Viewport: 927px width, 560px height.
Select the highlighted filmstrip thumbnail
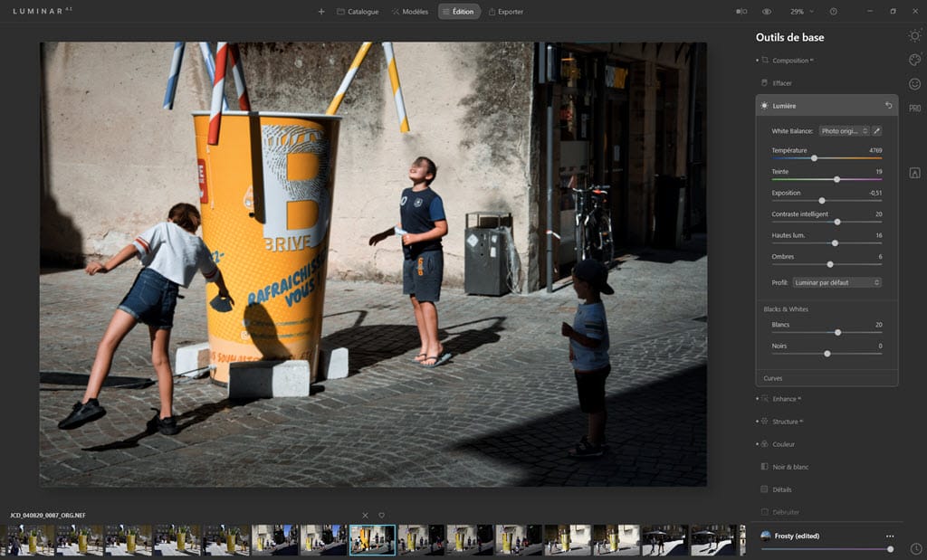372,540
